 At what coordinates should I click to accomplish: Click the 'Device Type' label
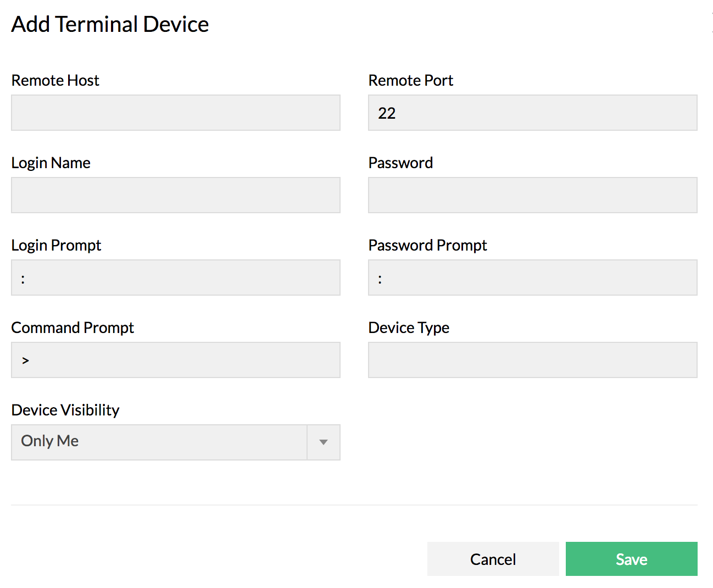pos(409,328)
